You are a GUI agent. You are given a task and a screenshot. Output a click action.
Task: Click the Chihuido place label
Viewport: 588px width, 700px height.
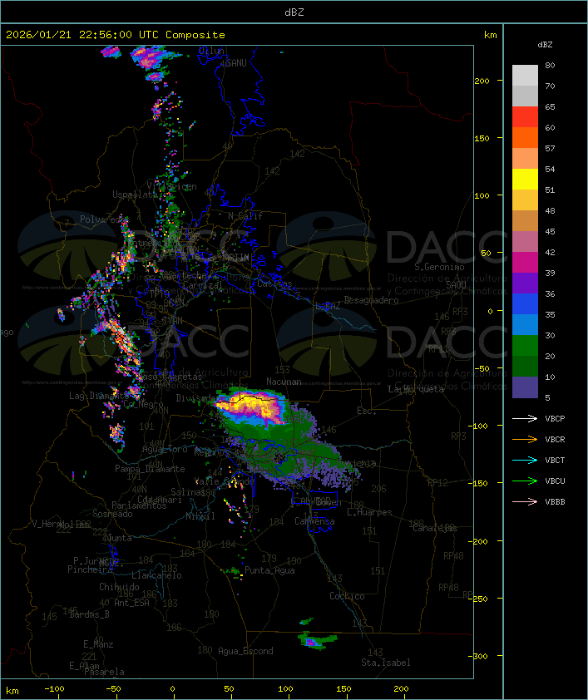tap(119, 587)
